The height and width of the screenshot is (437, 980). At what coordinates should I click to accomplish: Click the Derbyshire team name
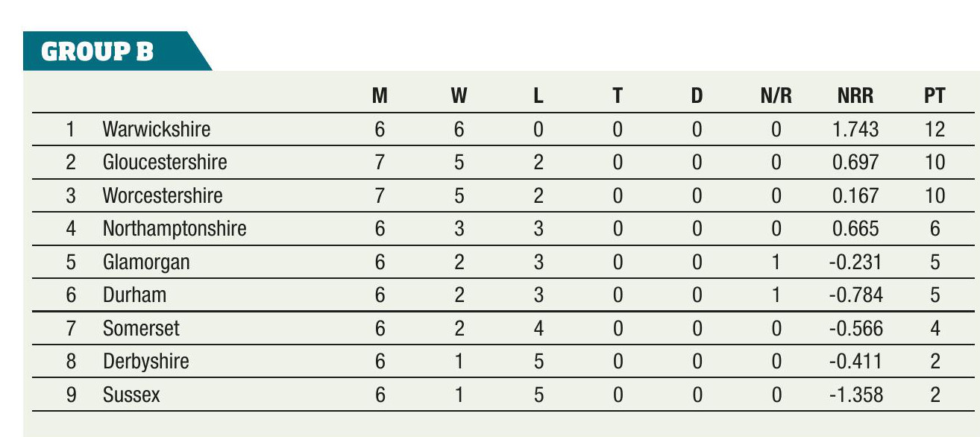tap(146, 361)
